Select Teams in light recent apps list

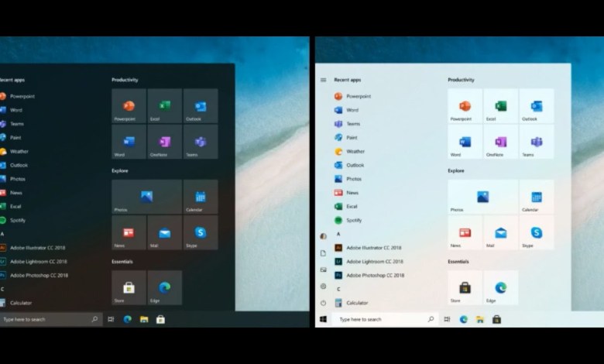click(x=347, y=124)
